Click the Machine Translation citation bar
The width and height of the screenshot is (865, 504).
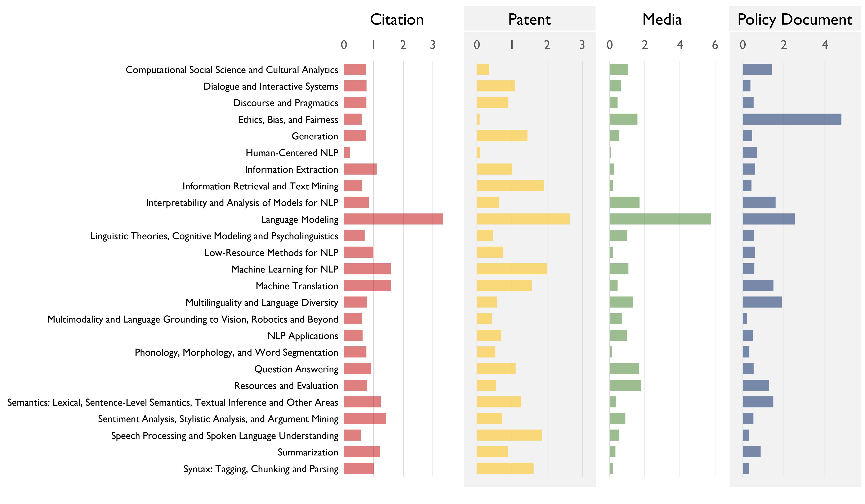[367, 285]
